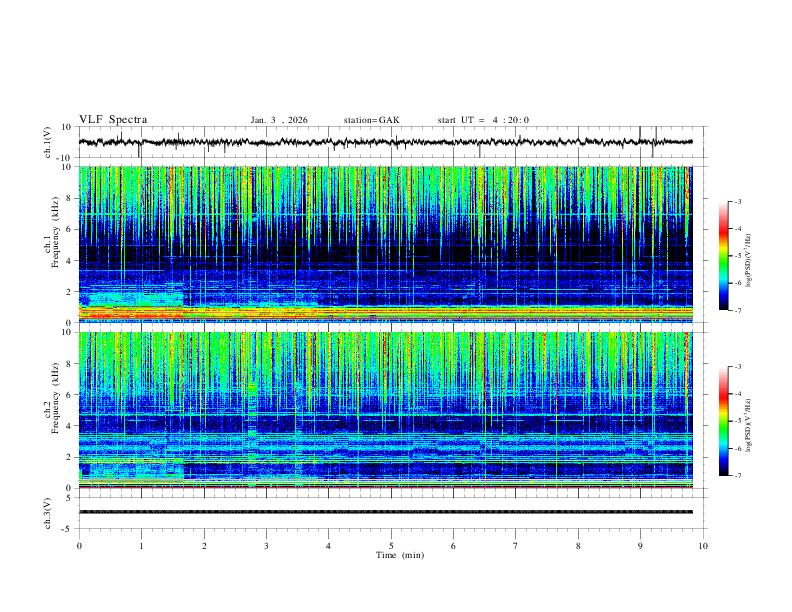The width and height of the screenshot is (792, 612).
Task: Click the ch.1 spectrogram color bar
Action: 723,256
